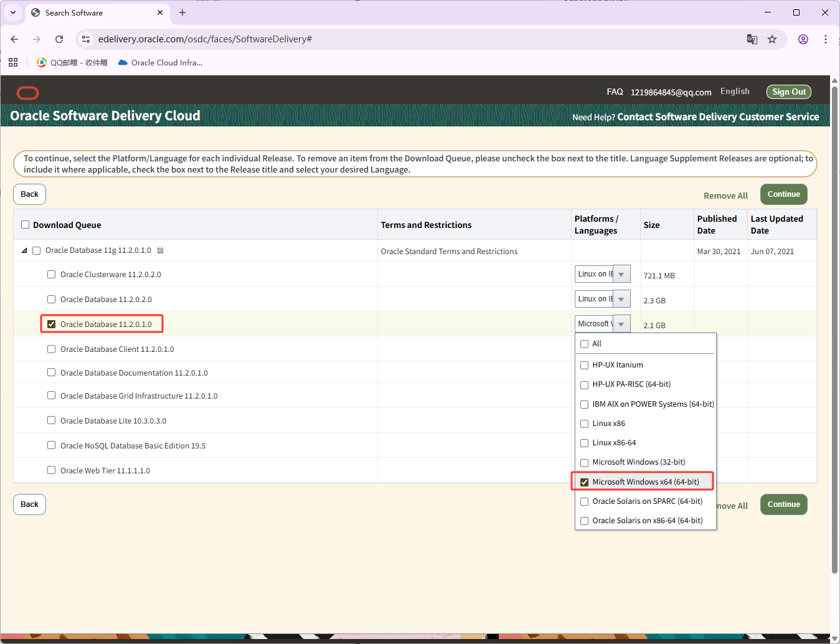The width and height of the screenshot is (840, 644).
Task: Click the top Remove All link
Action: [x=725, y=196]
